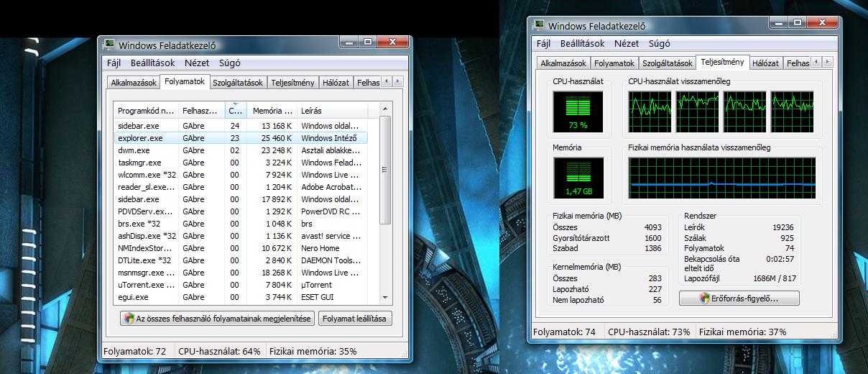Click Memória 1,47 GB gauge
The width and height of the screenshot is (868, 374).
pyautogui.click(x=578, y=178)
